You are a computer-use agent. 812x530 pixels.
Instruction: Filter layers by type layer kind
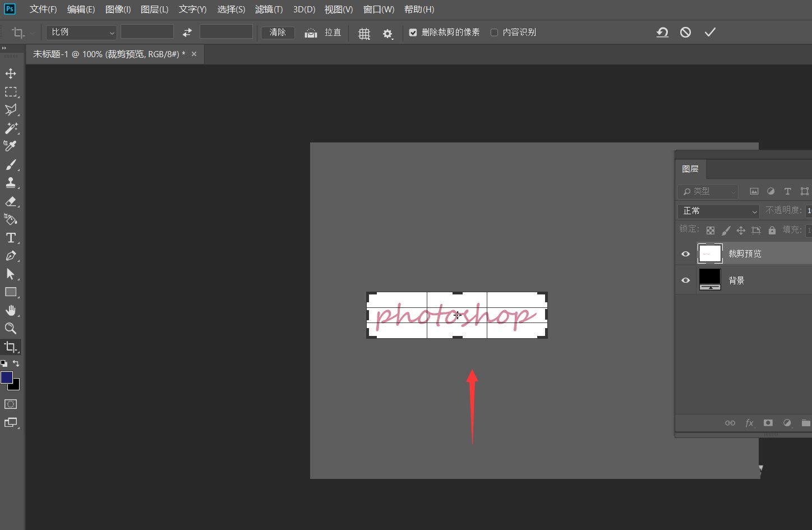click(787, 191)
